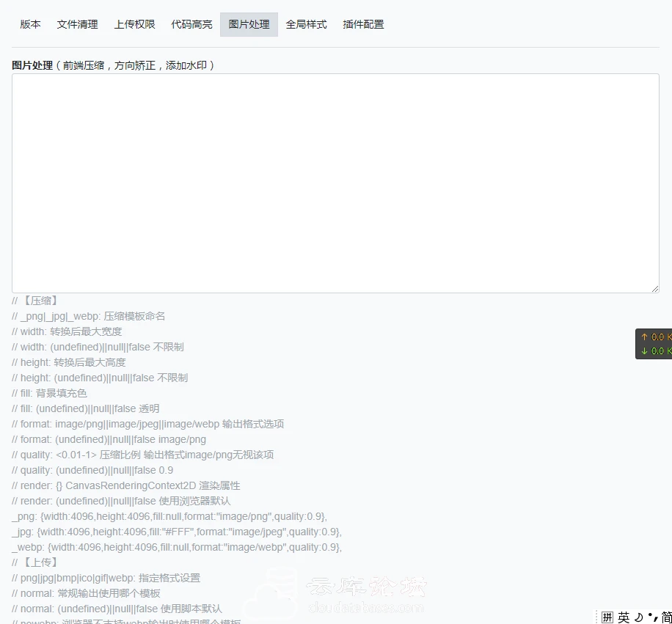Click the '_png|_jpg|_webp: 压缩模板命名' line
Image resolution: width=672 pixels, height=624 pixels.
click(x=88, y=316)
